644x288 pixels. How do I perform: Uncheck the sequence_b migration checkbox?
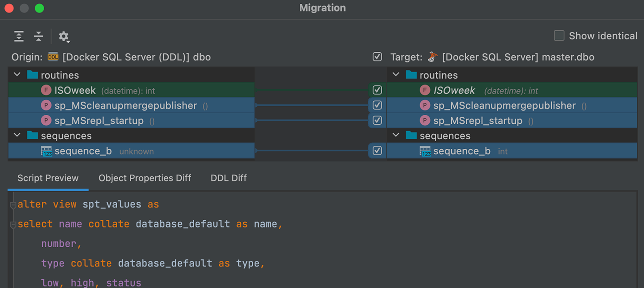point(377,151)
